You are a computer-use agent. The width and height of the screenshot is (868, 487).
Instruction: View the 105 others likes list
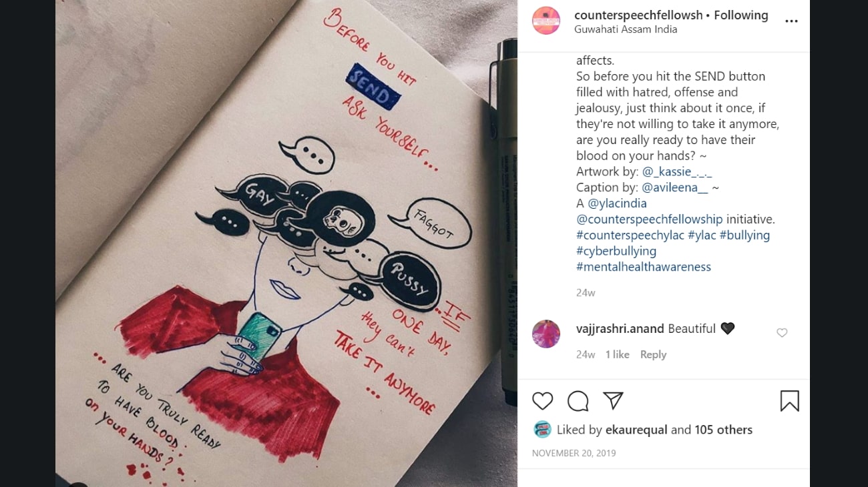[724, 430]
